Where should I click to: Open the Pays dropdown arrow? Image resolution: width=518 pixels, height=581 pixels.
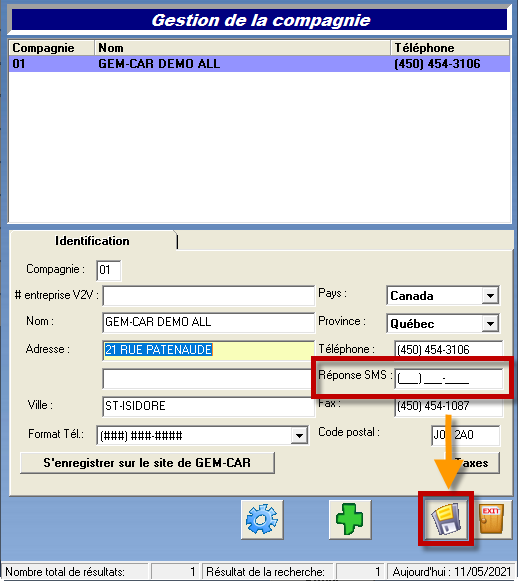pyautogui.click(x=490, y=296)
